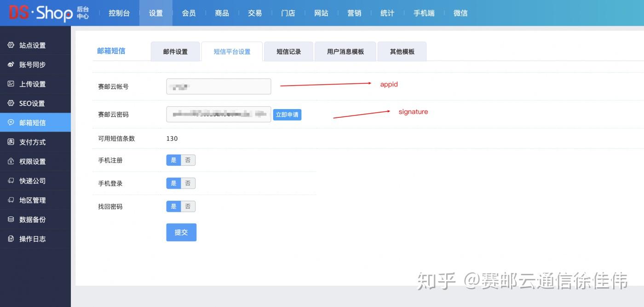The image size is (644, 307).
Task: Select 操作日志 in the sidebar
Action: click(x=35, y=238)
